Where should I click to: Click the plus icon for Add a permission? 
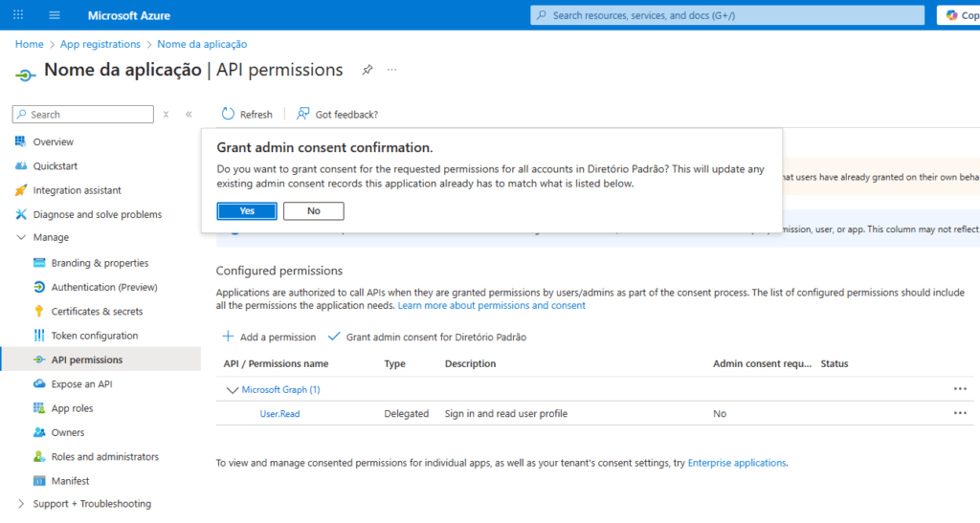click(228, 337)
